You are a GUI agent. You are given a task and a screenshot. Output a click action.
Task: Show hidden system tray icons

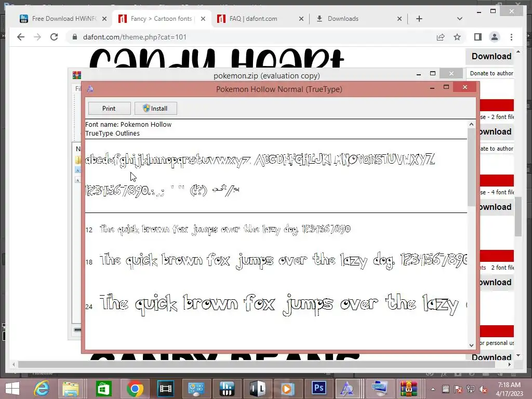[x=433, y=389]
